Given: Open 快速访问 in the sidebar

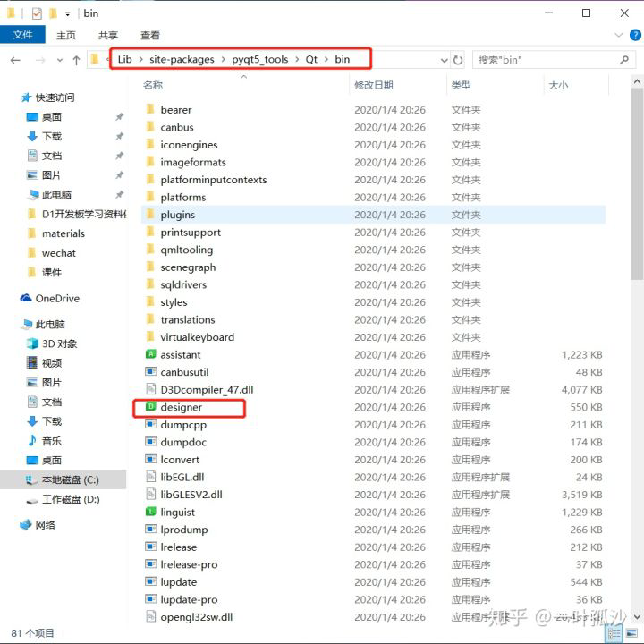Looking at the screenshot, I should (x=48, y=97).
